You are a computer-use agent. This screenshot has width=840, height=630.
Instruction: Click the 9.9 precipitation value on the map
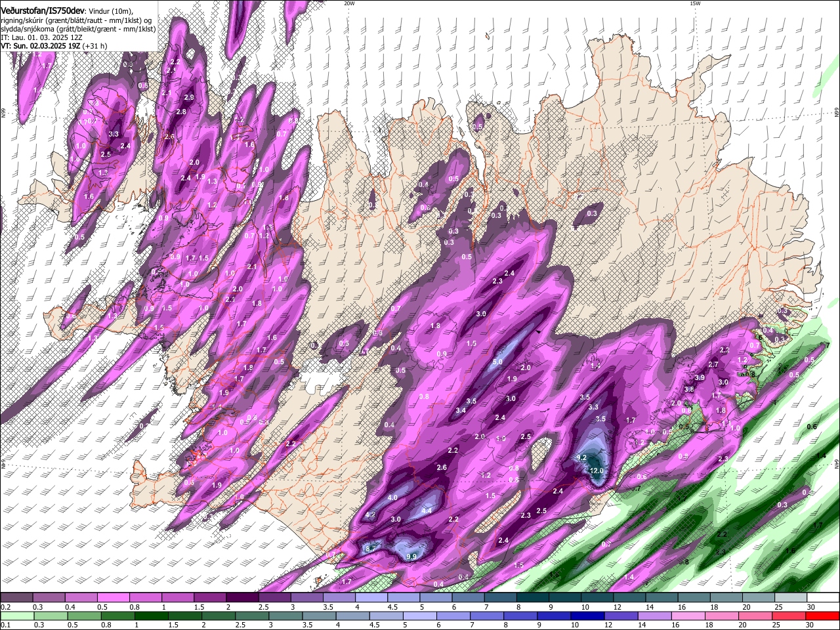tap(411, 556)
